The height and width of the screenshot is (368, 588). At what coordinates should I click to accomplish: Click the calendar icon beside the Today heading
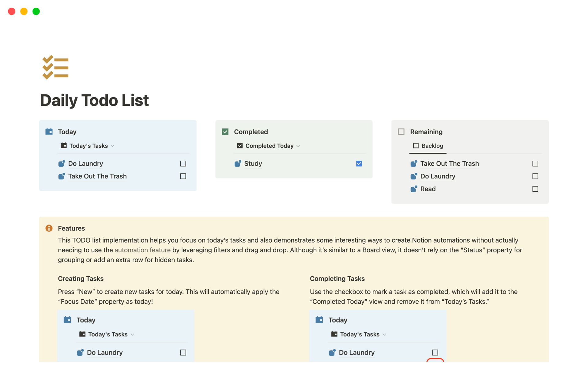click(49, 132)
